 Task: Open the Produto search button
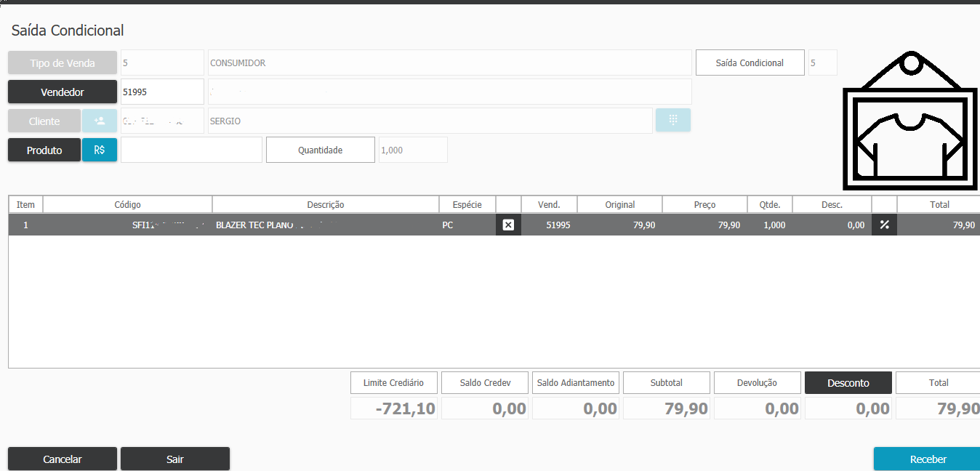coord(44,150)
